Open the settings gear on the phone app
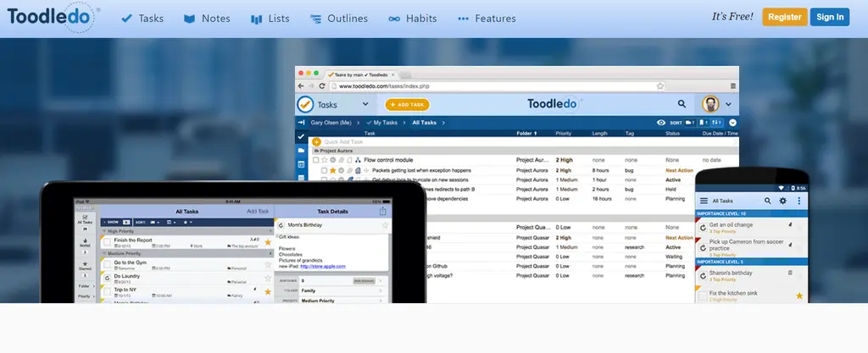Viewport: 868px width, 353px height. [x=782, y=201]
